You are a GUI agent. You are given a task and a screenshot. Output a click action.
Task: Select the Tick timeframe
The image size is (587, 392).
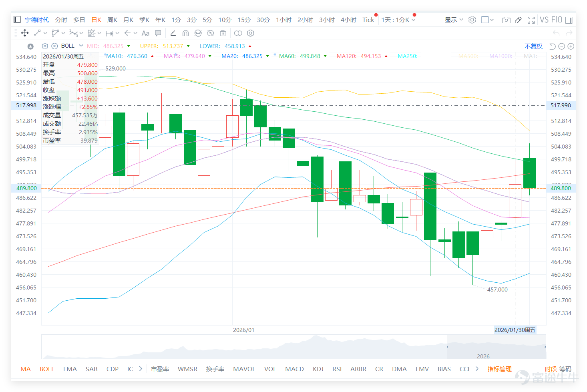(368, 20)
